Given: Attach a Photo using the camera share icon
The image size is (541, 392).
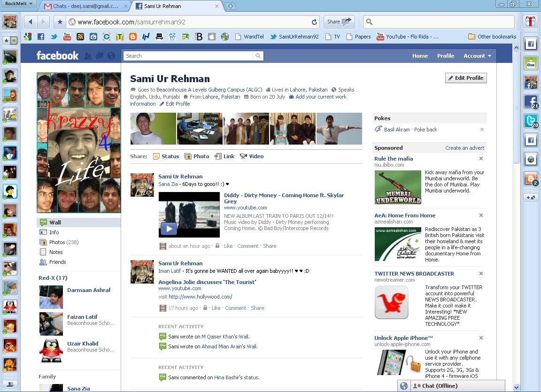Looking at the screenshot, I should coord(189,156).
